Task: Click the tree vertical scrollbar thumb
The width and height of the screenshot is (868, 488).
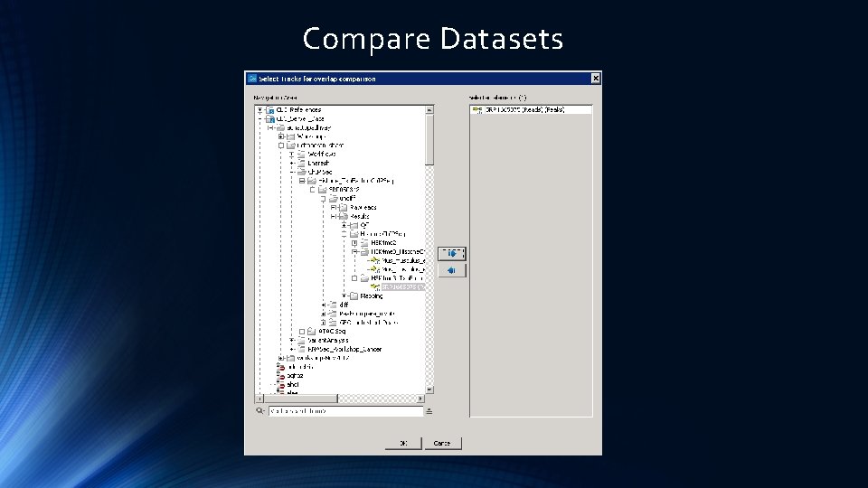Action: click(429, 140)
